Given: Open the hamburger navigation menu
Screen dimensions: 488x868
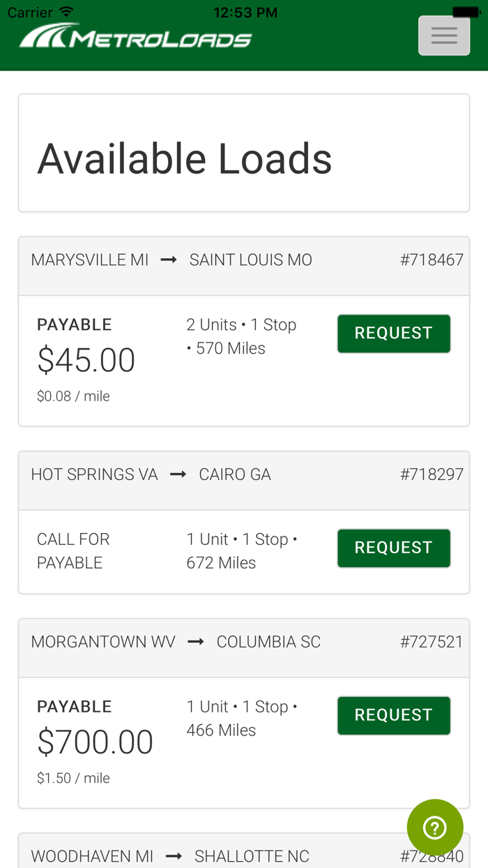Looking at the screenshot, I should coord(444,35).
